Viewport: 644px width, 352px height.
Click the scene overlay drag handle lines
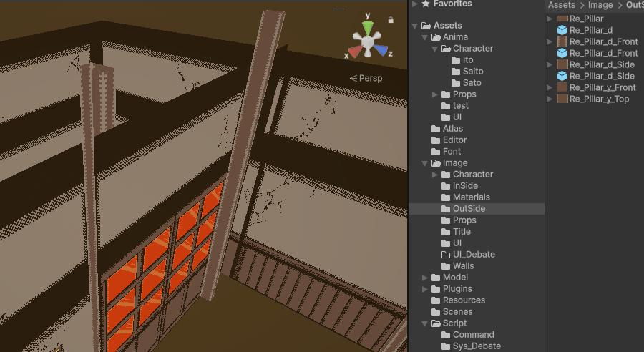[x=338, y=10]
